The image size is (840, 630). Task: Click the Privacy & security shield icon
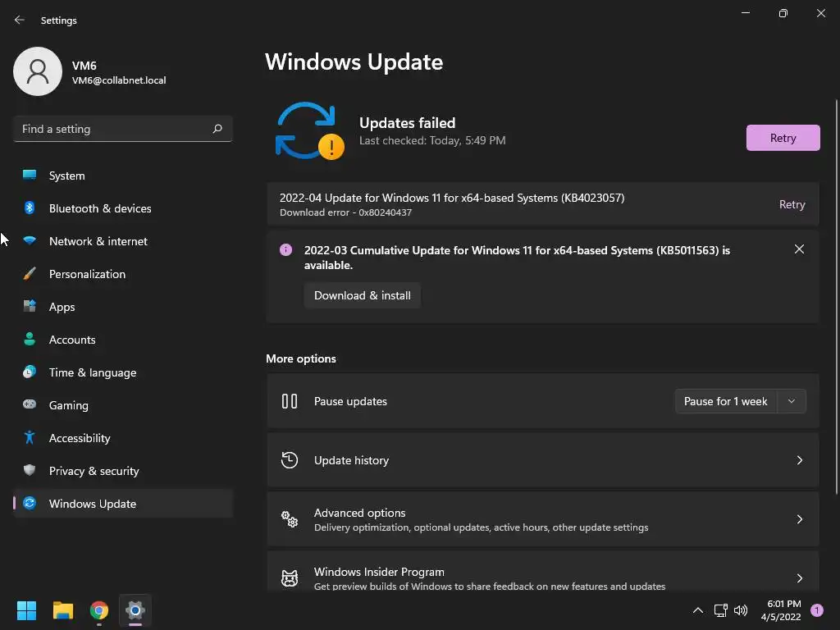tap(30, 471)
